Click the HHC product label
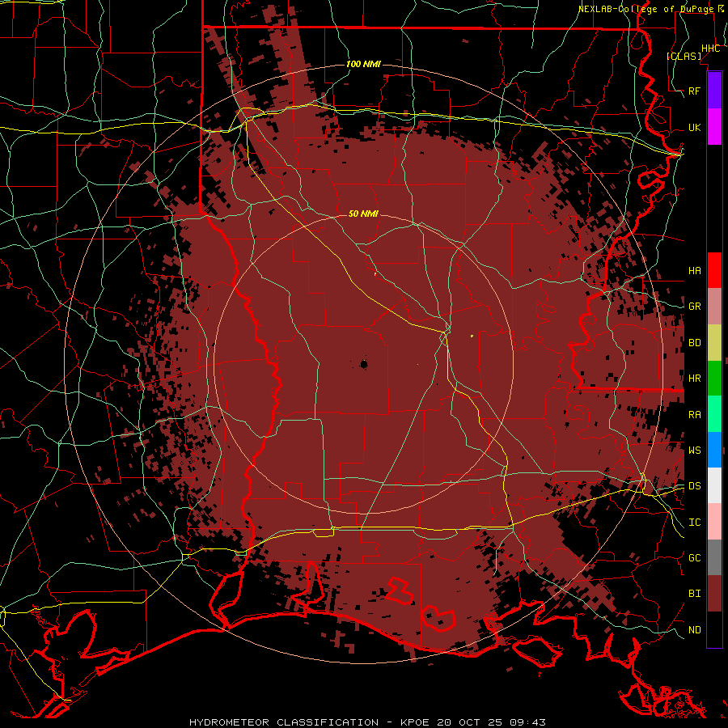 pyautogui.click(x=711, y=49)
